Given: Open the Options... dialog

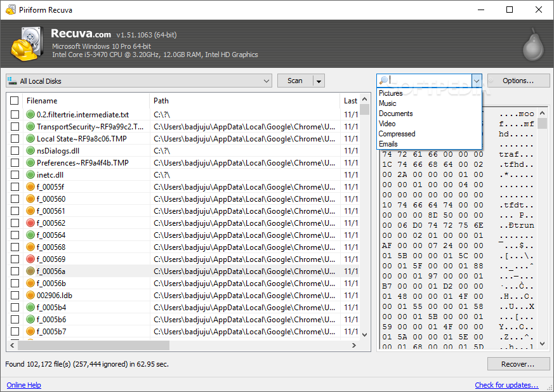Looking at the screenshot, I should point(518,81).
